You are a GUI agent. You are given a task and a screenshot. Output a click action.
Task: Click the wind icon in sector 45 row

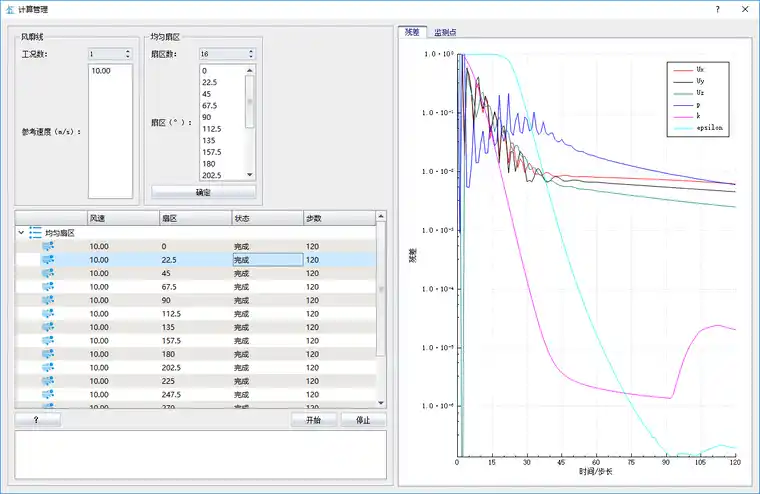(x=48, y=273)
